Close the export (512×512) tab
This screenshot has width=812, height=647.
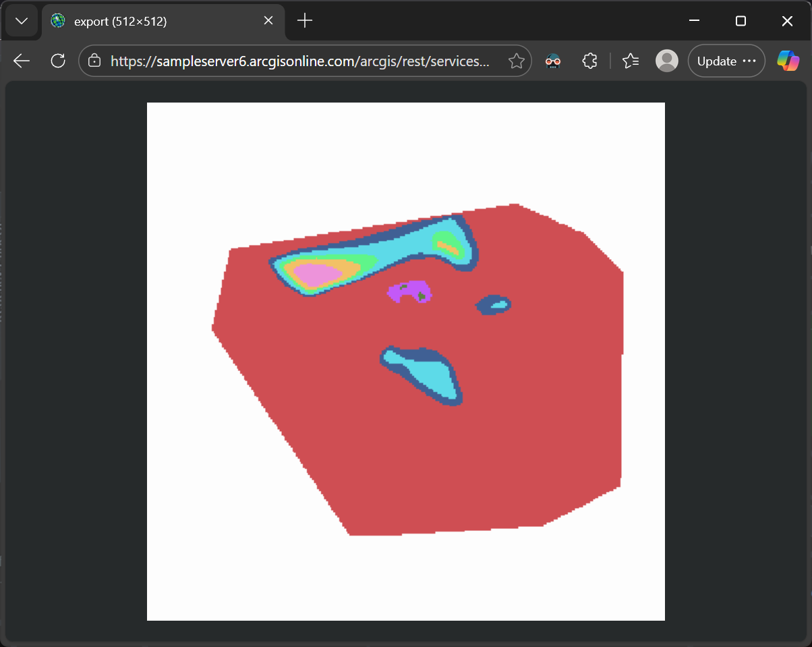[268, 21]
